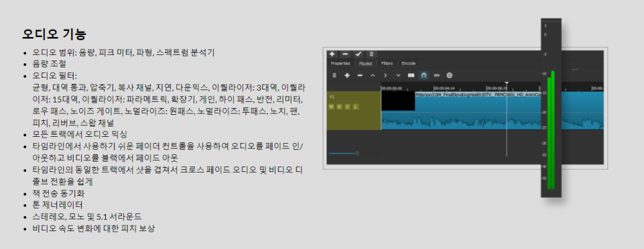The width and height of the screenshot is (644, 249).
Task: Open the playlist menu icon beside checkmark
Action: pyautogui.click(x=372, y=54)
